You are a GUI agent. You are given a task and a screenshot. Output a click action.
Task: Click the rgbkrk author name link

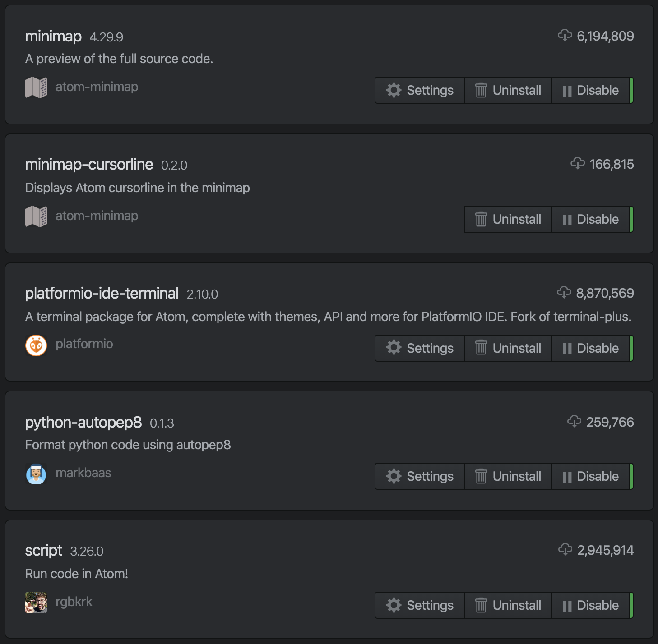(x=74, y=602)
